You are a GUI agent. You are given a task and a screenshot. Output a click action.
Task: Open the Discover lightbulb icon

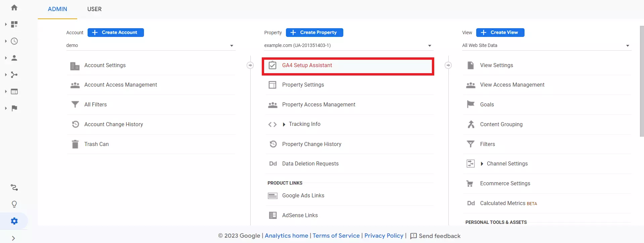coord(14,204)
